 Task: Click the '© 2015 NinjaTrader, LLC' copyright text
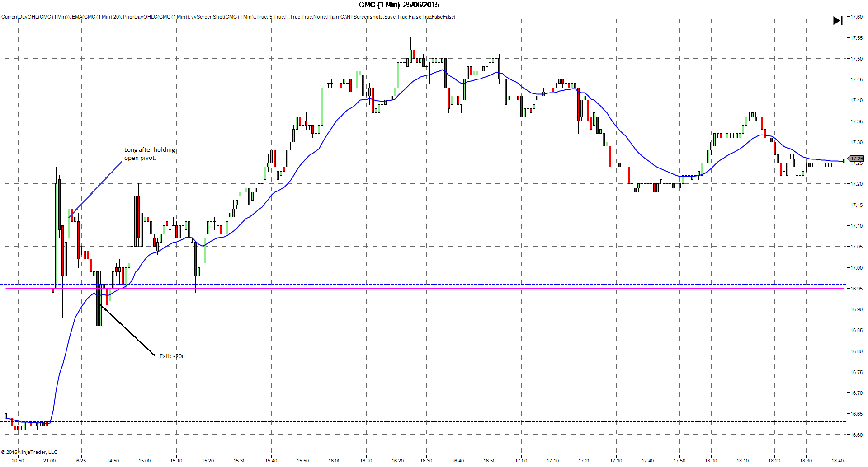coord(29,452)
